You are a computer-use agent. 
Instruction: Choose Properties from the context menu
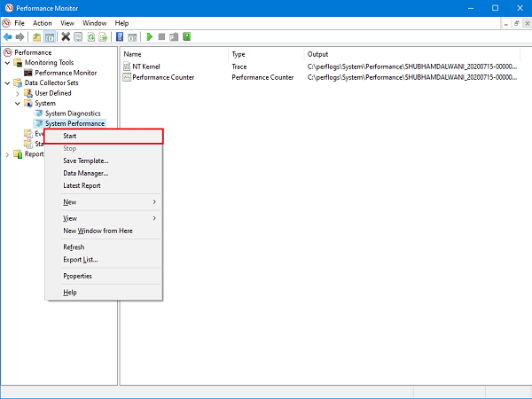pyautogui.click(x=104, y=276)
